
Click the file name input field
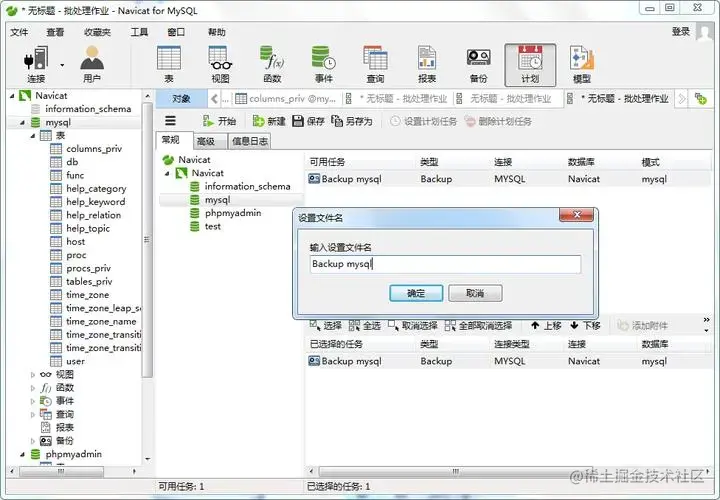coord(445,264)
